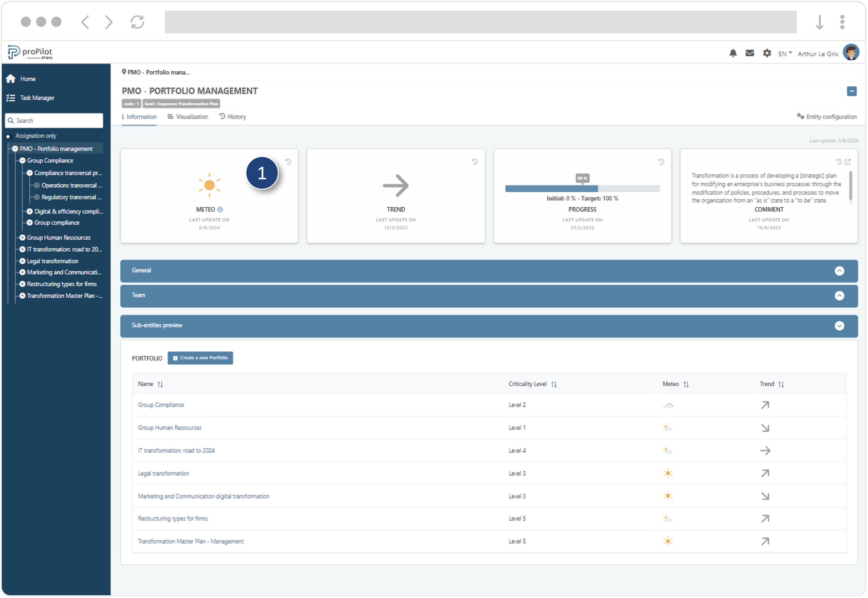Click the Meteo info icon
This screenshot has width=868, height=598.
(220, 210)
